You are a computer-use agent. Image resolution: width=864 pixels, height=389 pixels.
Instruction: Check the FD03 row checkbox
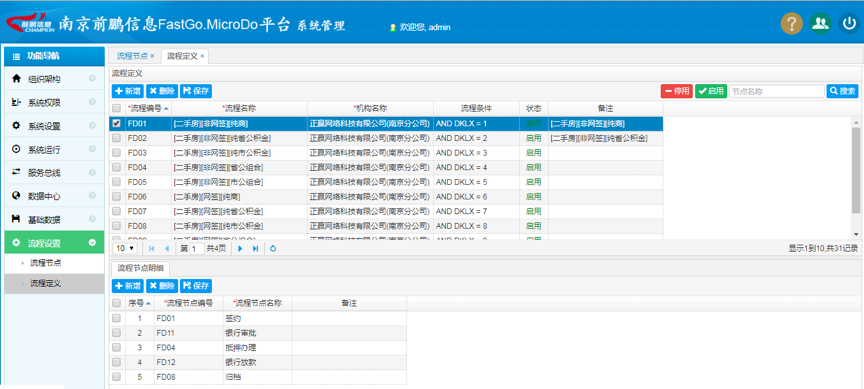116,153
